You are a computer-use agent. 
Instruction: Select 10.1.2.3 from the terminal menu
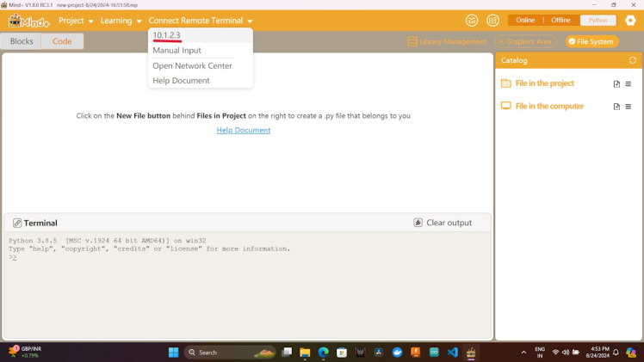[166, 35]
